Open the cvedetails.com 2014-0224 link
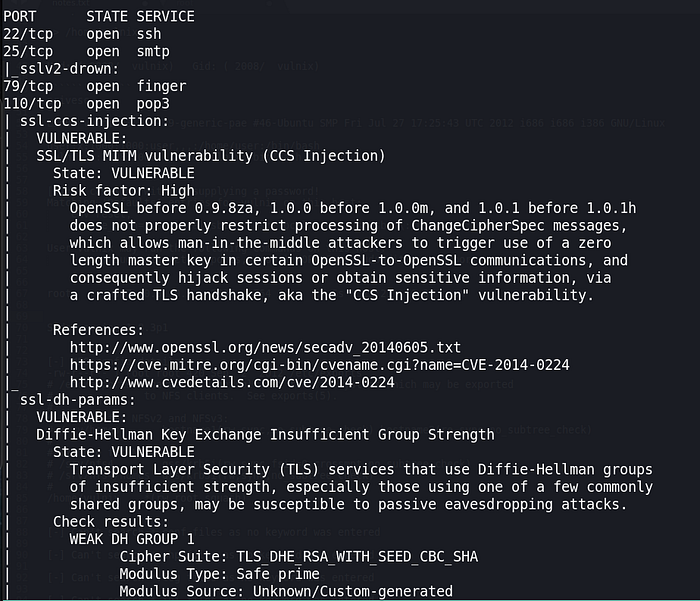The image size is (700, 601). [231, 382]
